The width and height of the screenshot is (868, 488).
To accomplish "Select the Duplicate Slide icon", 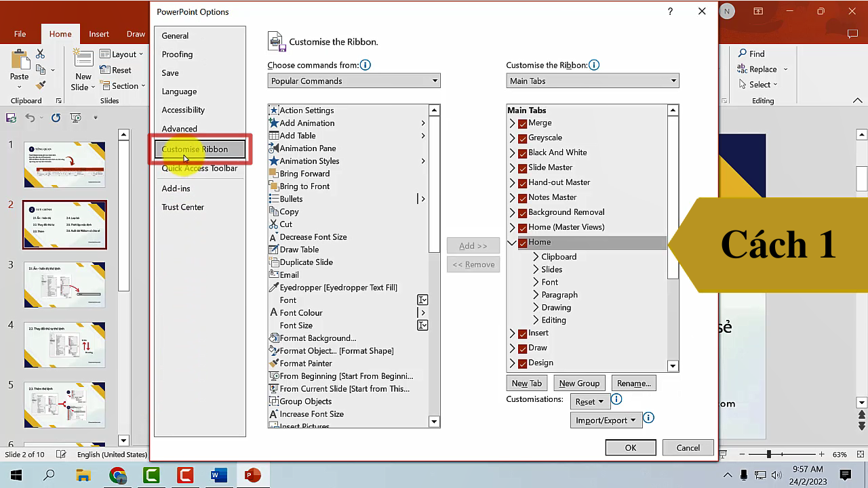I will (274, 262).
